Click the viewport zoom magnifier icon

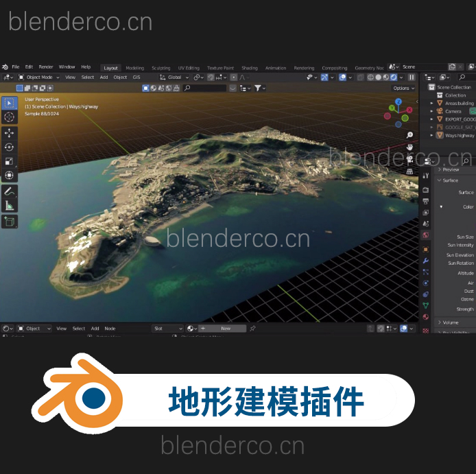pyautogui.click(x=410, y=135)
